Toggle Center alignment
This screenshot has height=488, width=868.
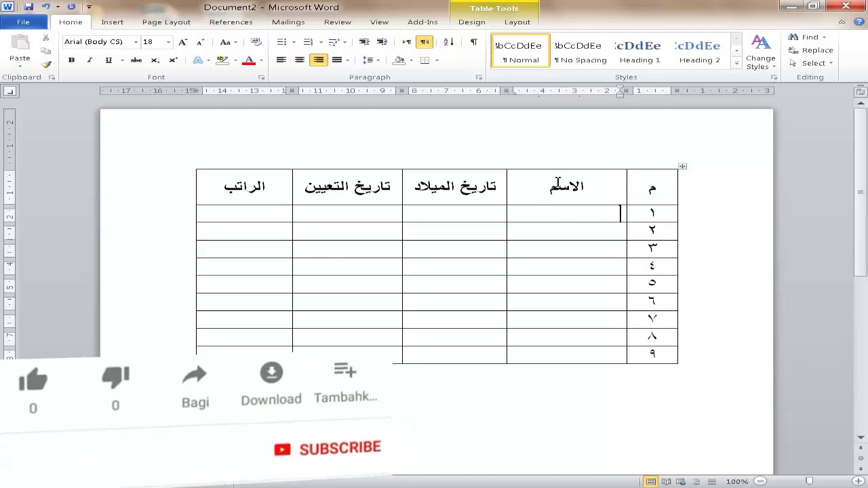point(300,60)
